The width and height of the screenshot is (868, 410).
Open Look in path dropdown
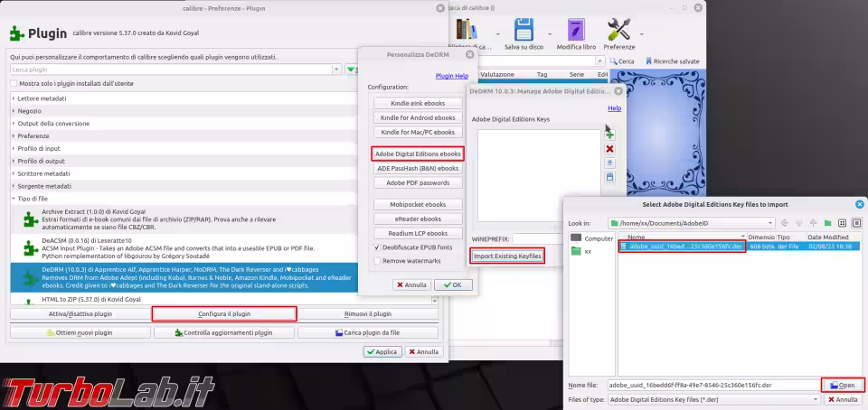click(x=770, y=223)
